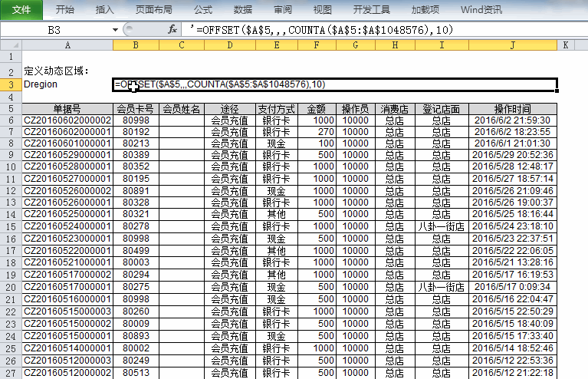The image size is (588, 379).
Task: Open the 加载项 tab
Action: (425, 9)
